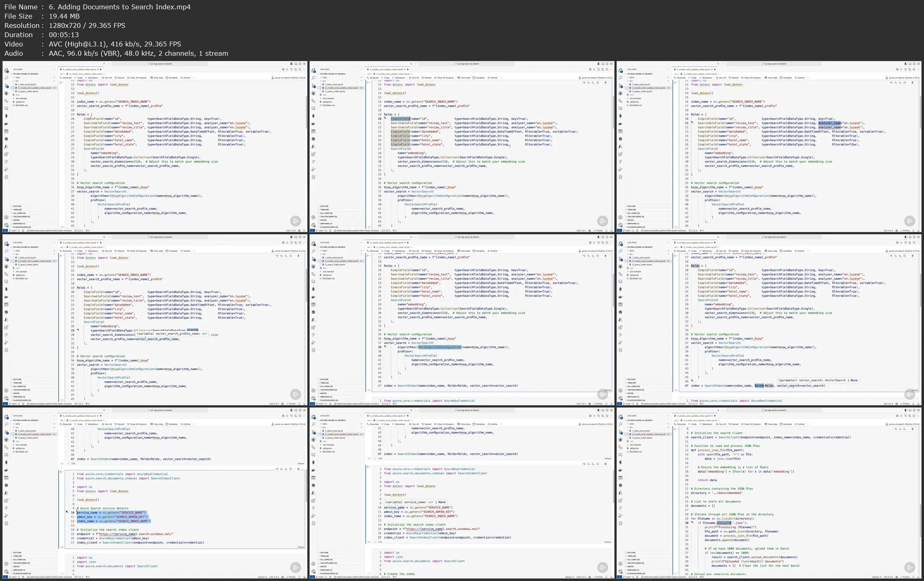Image resolution: width=924 pixels, height=581 pixels.
Task: Toggle Panel layout button in top-left frame
Action: click(296, 64)
